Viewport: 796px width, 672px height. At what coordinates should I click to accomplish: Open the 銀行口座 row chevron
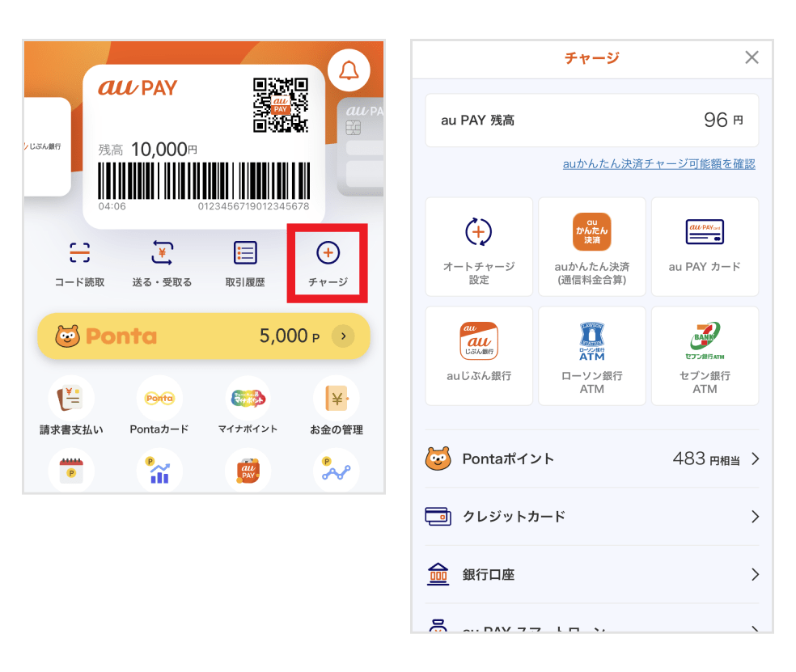[x=756, y=574]
